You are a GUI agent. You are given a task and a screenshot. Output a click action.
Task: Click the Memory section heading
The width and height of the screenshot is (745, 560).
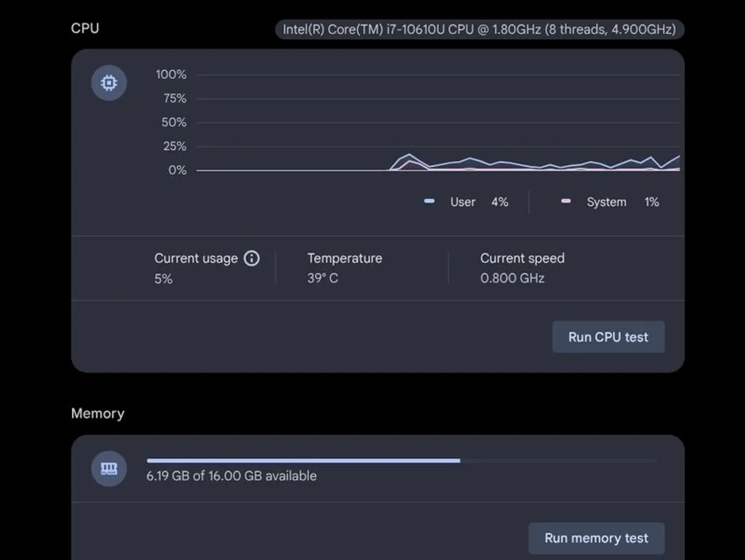click(x=97, y=413)
